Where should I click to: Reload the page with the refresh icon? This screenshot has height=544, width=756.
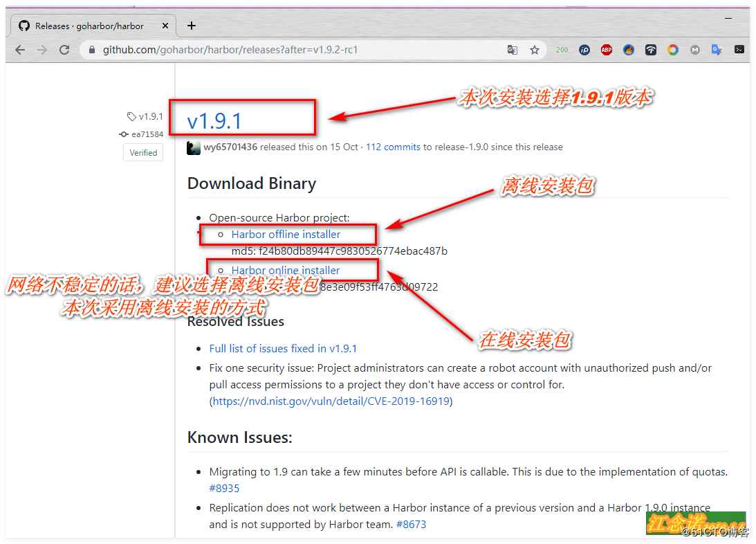[66, 49]
